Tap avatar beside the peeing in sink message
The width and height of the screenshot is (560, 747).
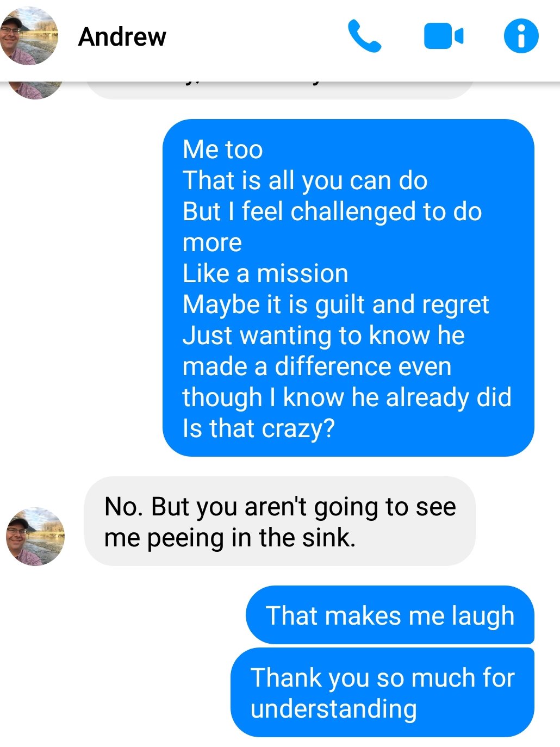[x=35, y=537]
